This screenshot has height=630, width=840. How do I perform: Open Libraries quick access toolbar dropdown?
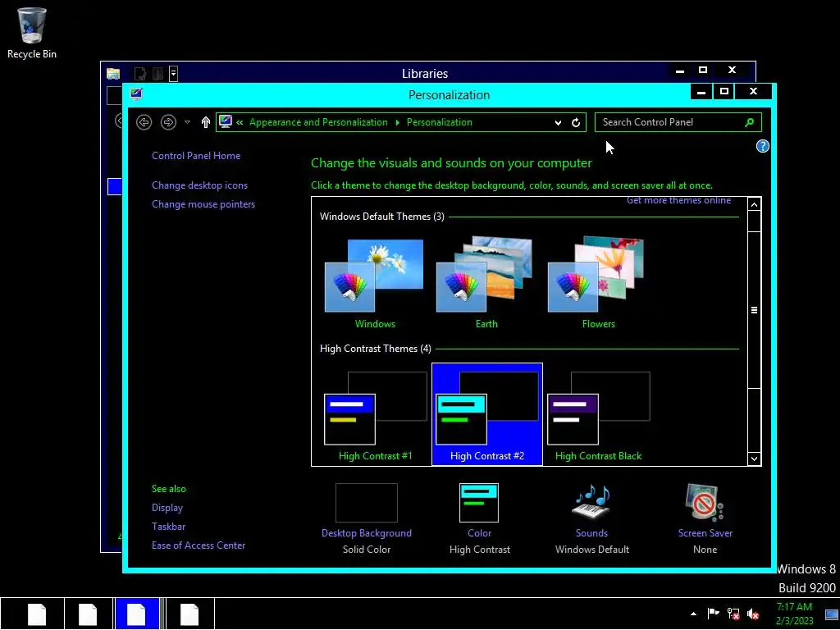coord(174,73)
